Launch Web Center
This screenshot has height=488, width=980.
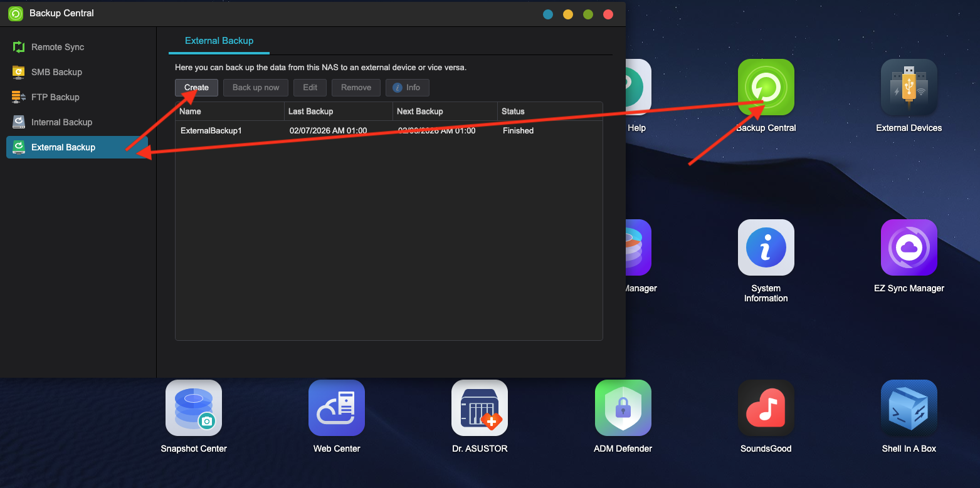336,407
